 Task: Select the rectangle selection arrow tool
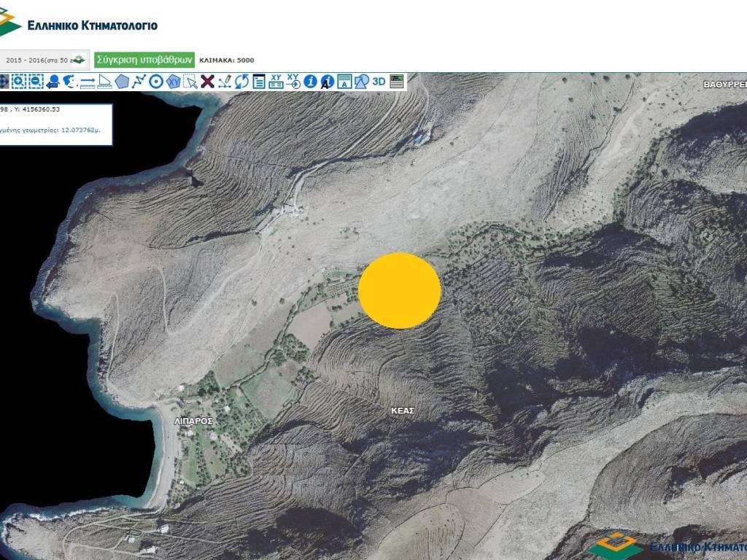point(190,82)
